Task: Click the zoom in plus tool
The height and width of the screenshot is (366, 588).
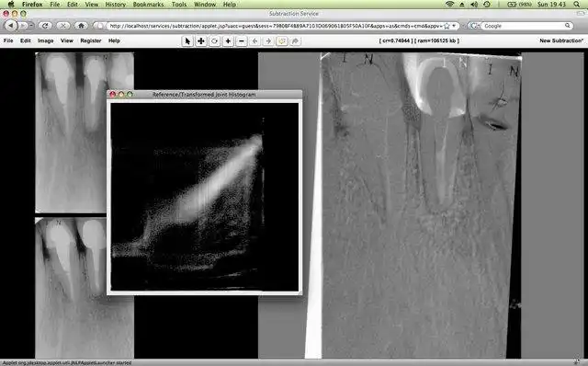Action: coord(228,40)
